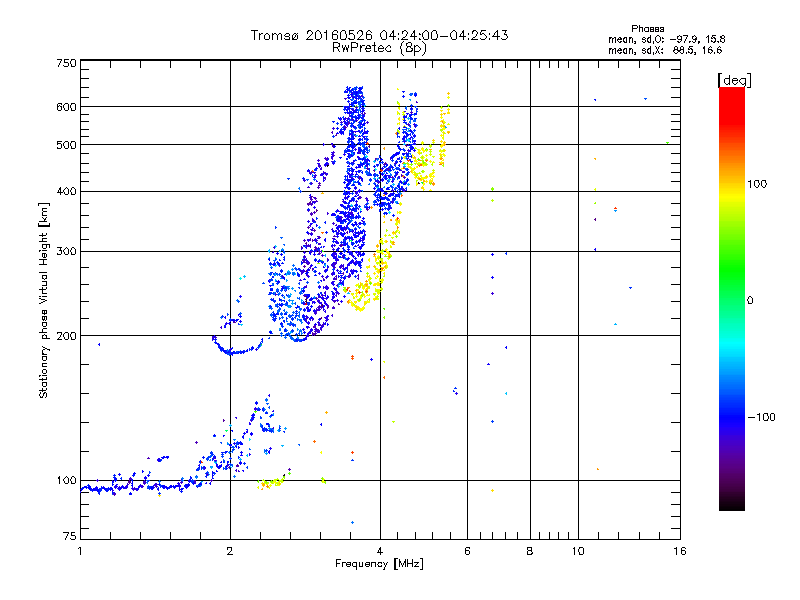Click the "mean, sd,X: 88.5, 16.6" line
The height and width of the screenshot is (600, 800).
[x=665, y=50]
